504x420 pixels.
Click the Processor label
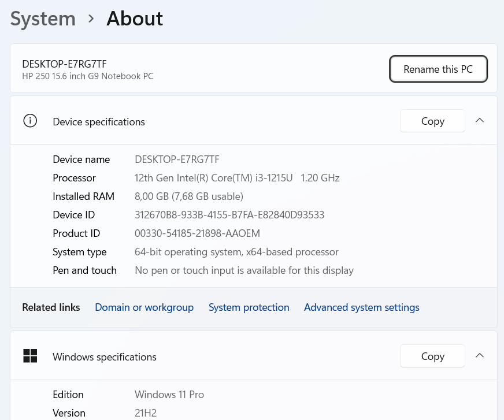point(74,178)
